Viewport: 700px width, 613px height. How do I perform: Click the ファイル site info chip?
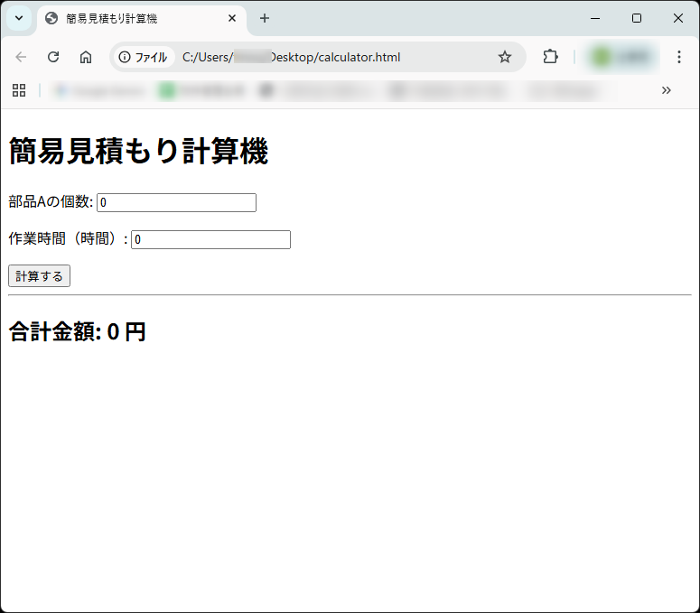tap(144, 57)
